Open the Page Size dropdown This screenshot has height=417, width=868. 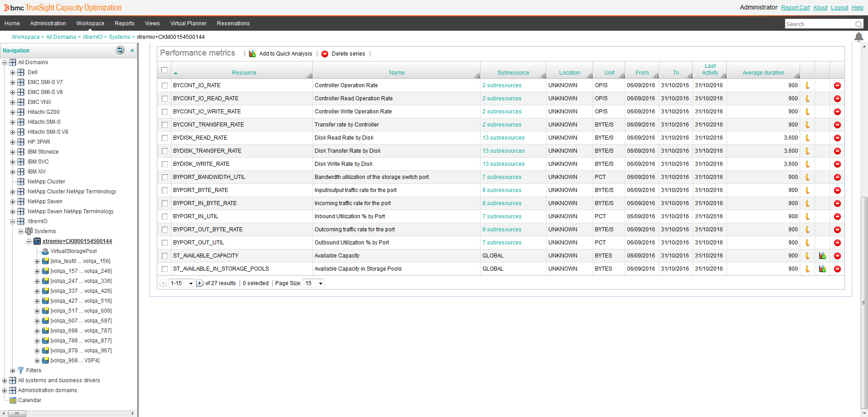coord(314,283)
